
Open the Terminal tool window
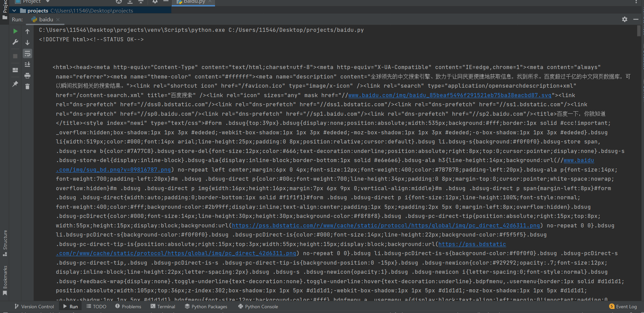pyautogui.click(x=163, y=307)
